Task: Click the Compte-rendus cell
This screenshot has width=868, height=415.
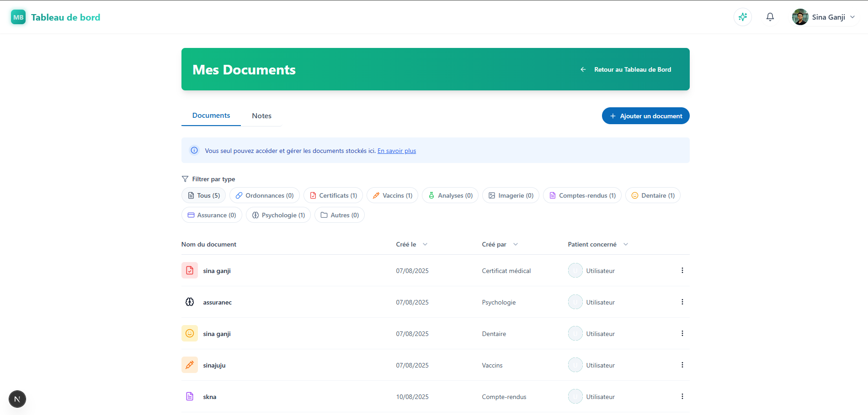Action: tap(504, 397)
